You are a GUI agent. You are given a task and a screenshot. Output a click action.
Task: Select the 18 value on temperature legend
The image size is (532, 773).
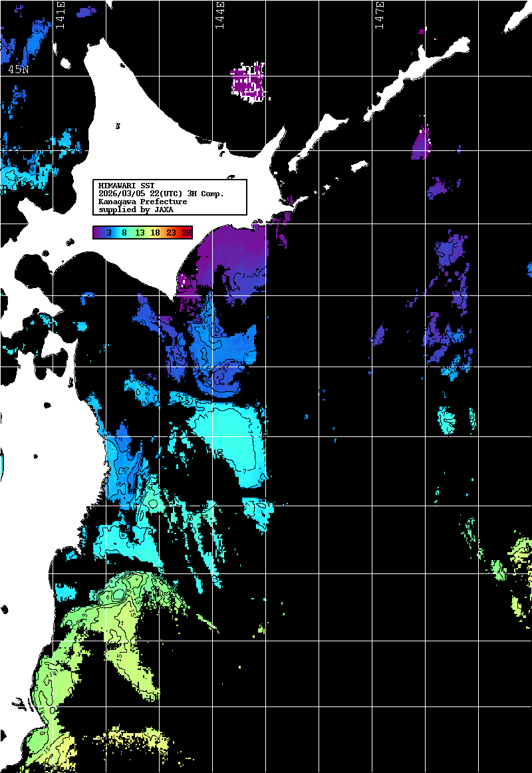click(x=155, y=233)
